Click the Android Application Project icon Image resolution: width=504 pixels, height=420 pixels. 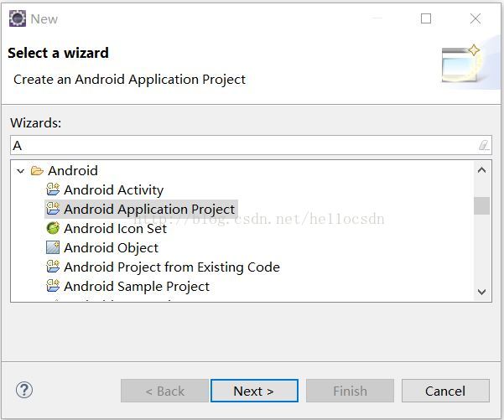(x=53, y=209)
